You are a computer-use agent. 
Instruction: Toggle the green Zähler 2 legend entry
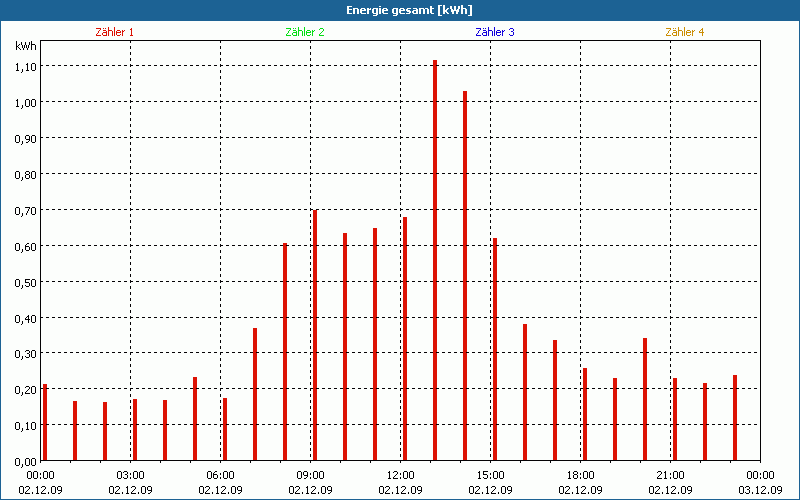coord(305,32)
